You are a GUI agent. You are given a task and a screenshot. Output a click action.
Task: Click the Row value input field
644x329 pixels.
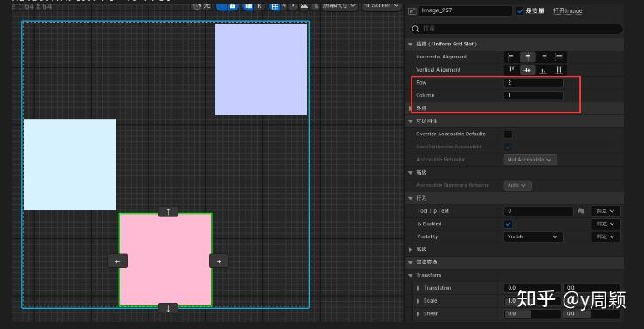click(533, 83)
